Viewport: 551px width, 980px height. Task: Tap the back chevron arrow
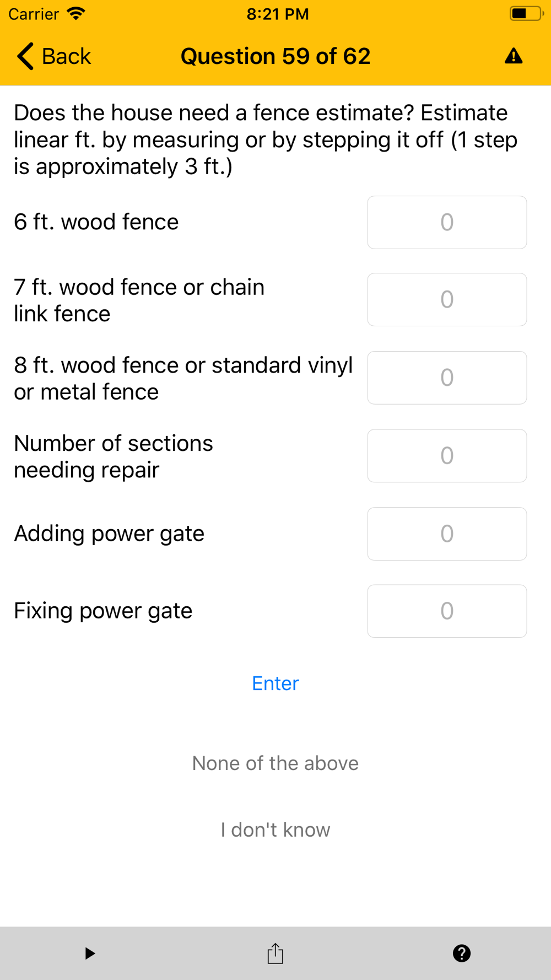25,56
